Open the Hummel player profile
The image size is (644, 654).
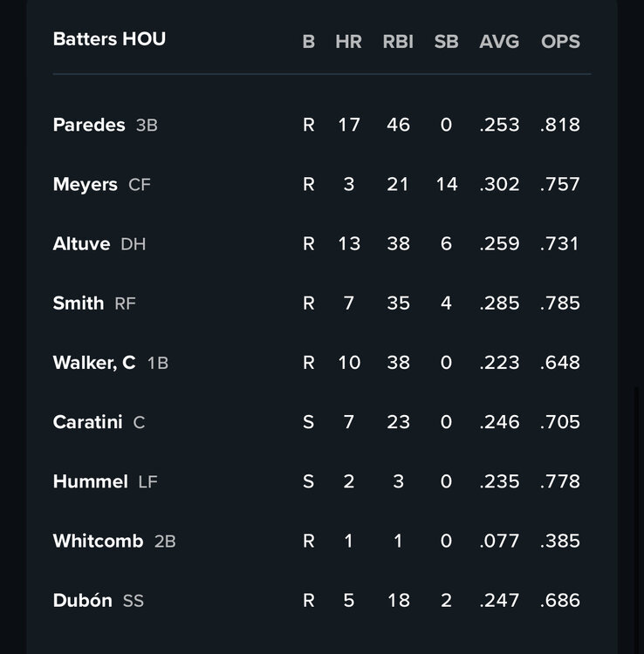click(x=90, y=481)
